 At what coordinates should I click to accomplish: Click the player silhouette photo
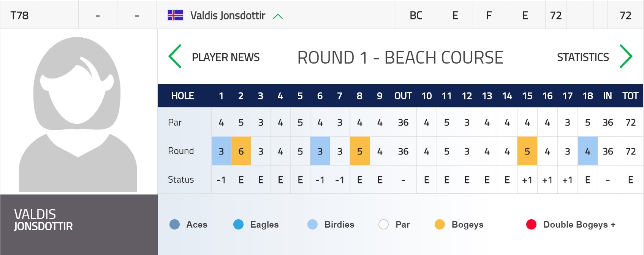point(78,114)
